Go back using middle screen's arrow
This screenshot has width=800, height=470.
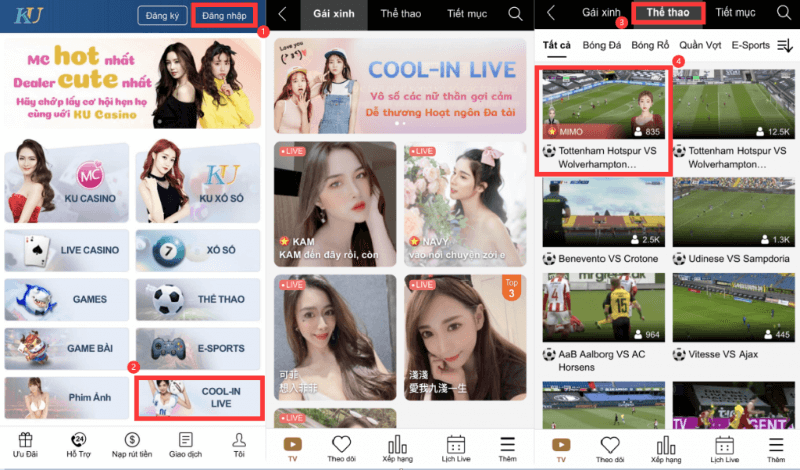(282, 14)
